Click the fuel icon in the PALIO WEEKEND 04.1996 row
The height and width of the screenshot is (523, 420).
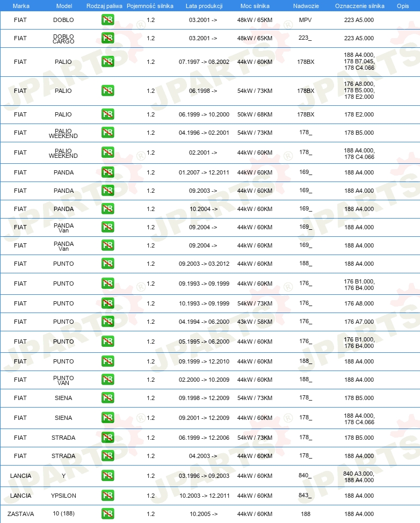(x=108, y=133)
